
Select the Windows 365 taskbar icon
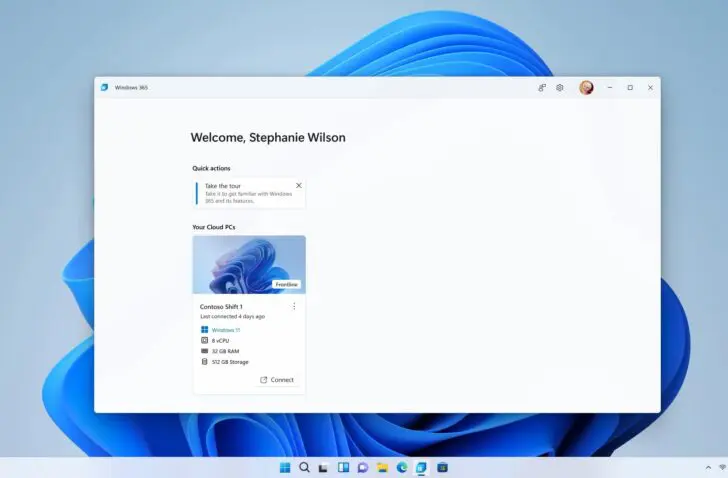pyautogui.click(x=421, y=467)
